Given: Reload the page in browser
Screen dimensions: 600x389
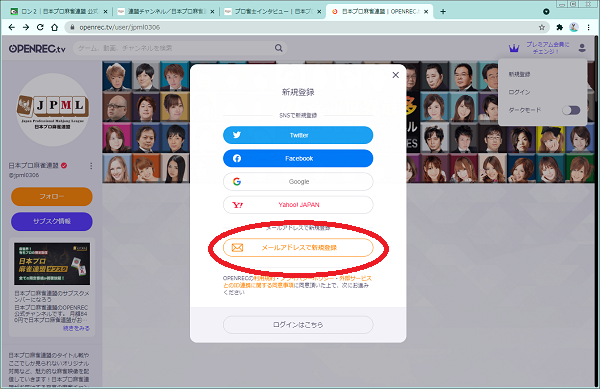Looking at the screenshot, I should click(40, 27).
